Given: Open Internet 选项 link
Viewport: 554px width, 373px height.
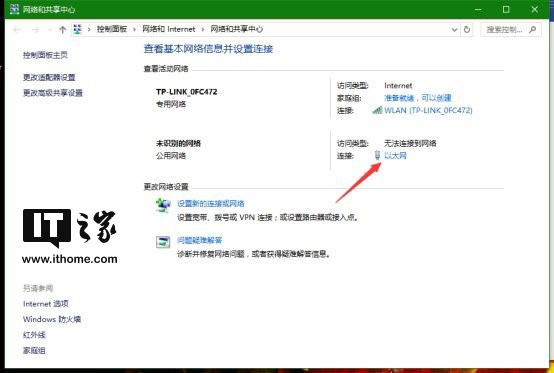Looking at the screenshot, I should (x=46, y=304).
